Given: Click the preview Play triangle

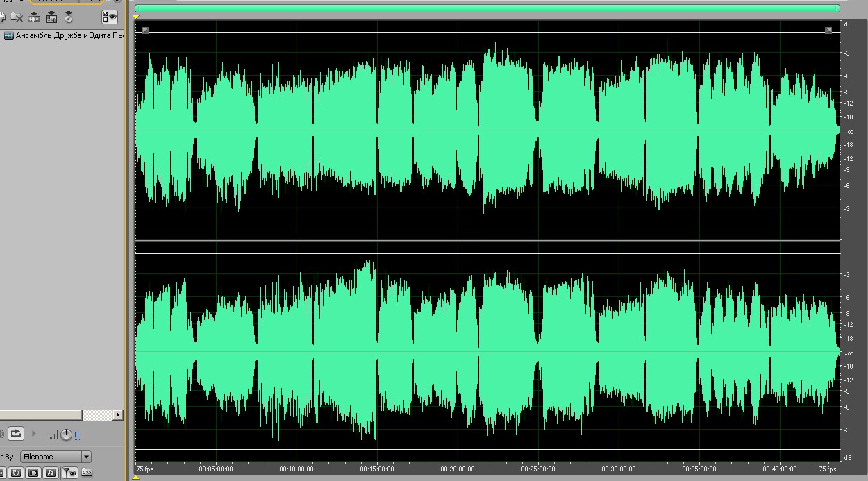Looking at the screenshot, I should point(33,434).
